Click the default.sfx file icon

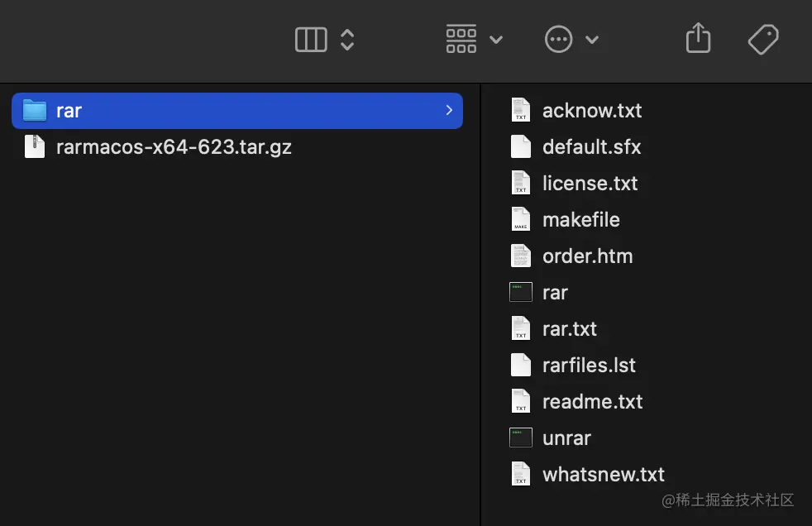520,147
